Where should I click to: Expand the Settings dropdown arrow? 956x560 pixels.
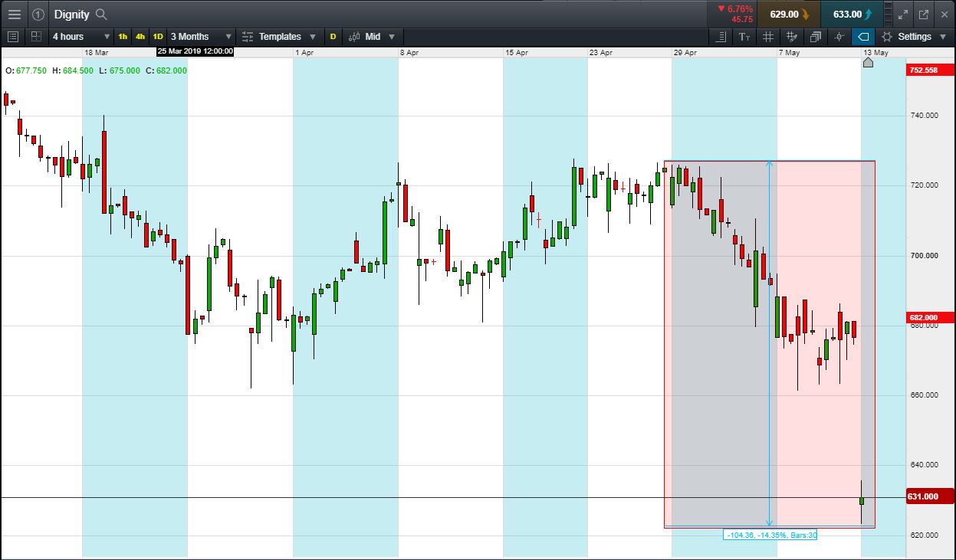click(x=944, y=37)
